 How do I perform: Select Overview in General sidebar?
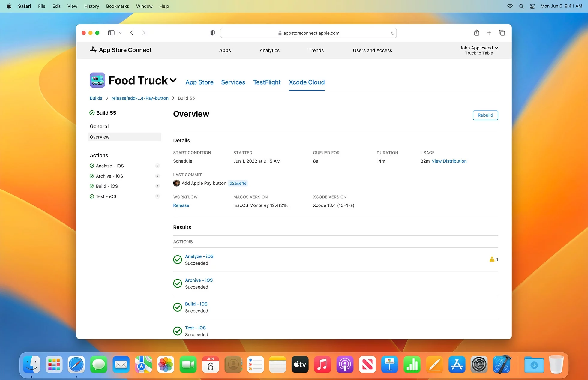[124, 137]
